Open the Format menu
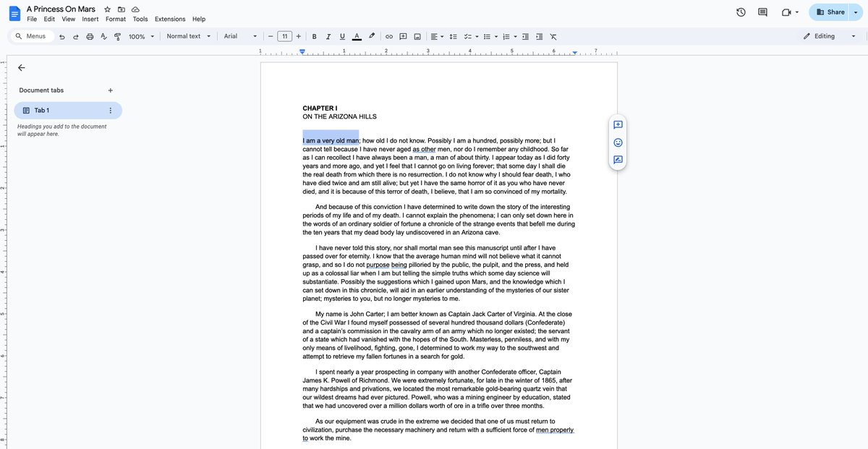Viewport: 868px width, 449px height. click(116, 19)
